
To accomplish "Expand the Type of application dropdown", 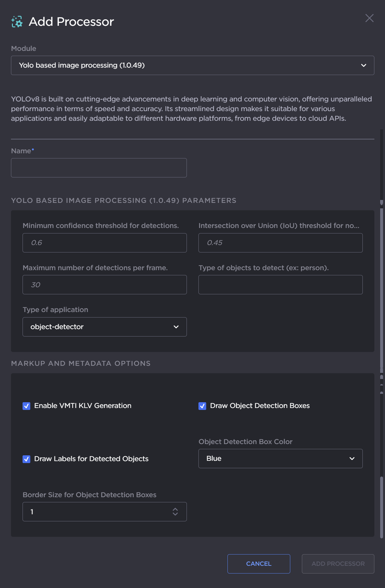I will coord(104,327).
